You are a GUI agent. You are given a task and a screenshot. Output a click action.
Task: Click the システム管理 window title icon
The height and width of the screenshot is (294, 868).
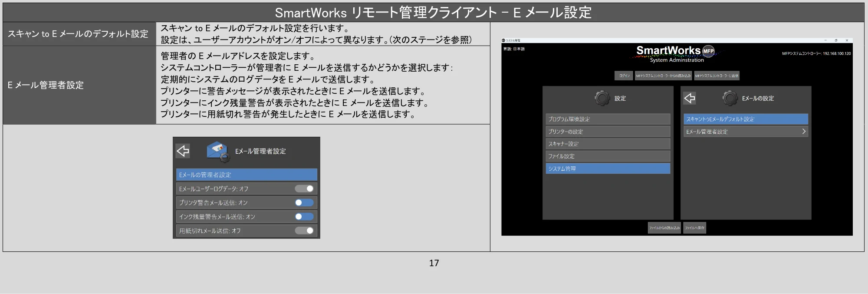(504, 40)
